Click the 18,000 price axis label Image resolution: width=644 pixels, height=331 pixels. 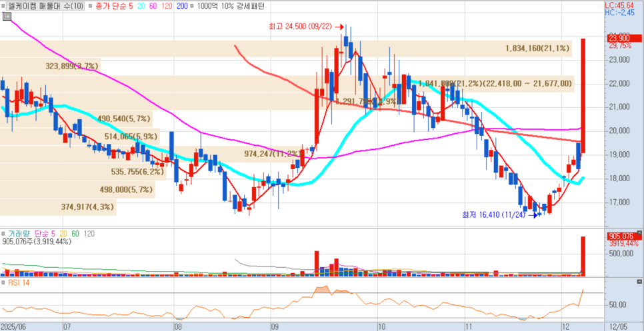[620, 178]
